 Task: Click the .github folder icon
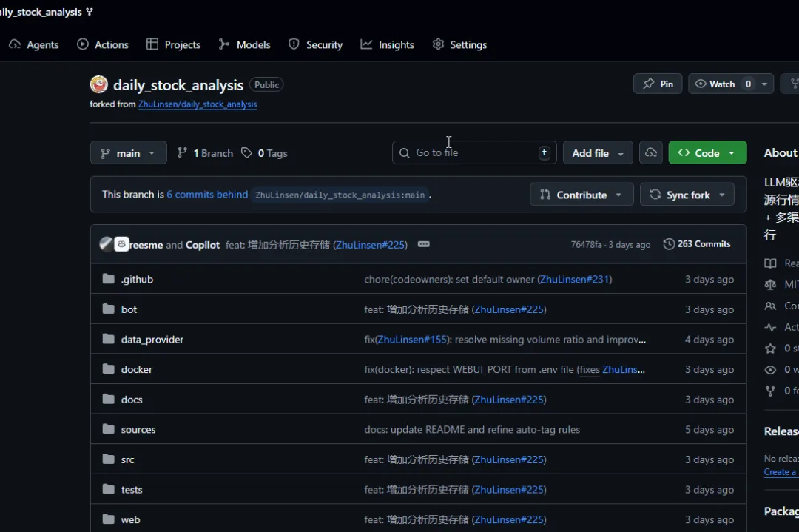[x=108, y=279]
